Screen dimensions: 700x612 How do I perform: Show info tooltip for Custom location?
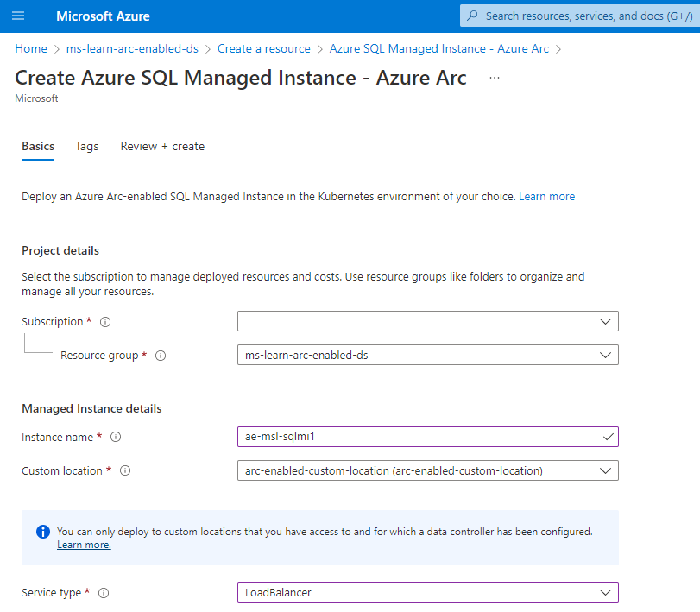tap(125, 471)
